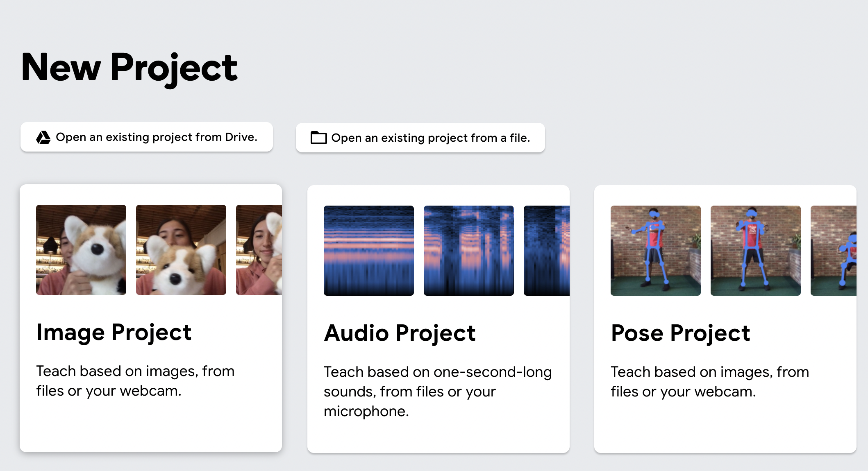Open an existing project from Drive
The image size is (868, 471).
[156, 137]
